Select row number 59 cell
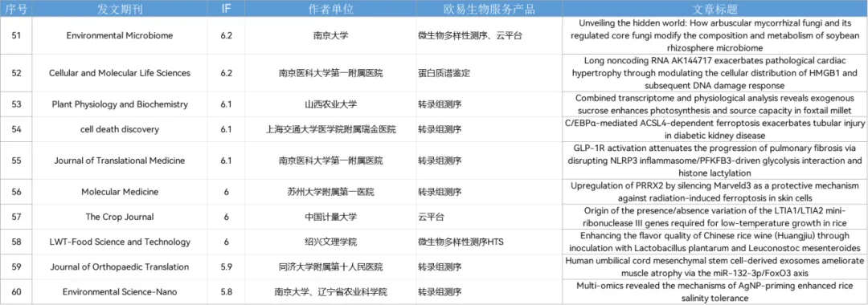Screen dimensions: 868x305 [17, 266]
